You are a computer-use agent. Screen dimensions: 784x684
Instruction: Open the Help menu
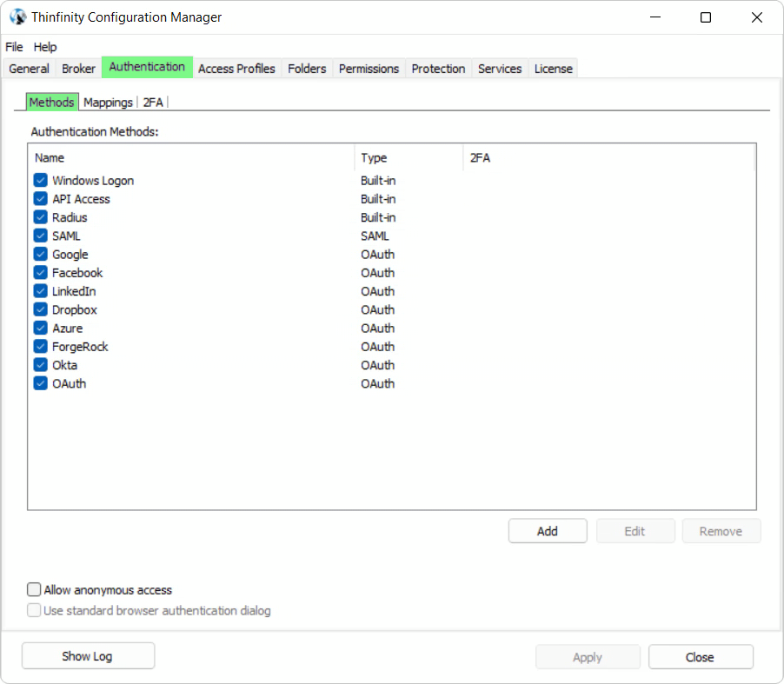45,47
